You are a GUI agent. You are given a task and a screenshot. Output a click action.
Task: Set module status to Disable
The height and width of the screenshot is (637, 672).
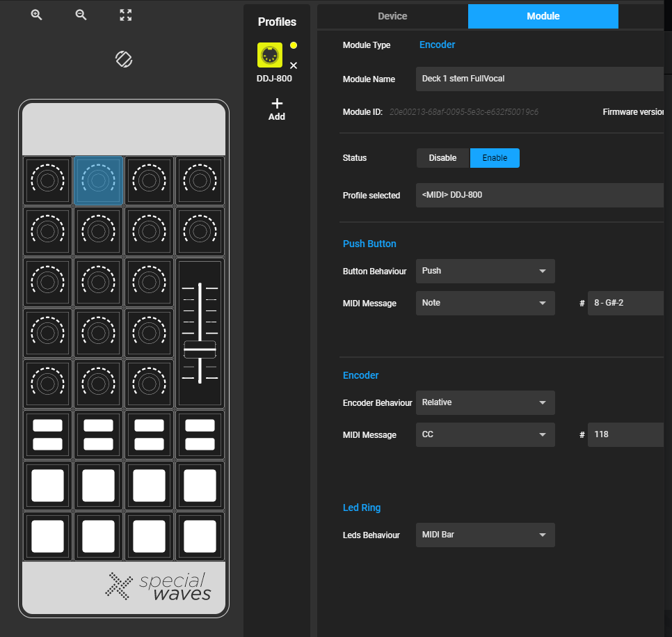[442, 158]
